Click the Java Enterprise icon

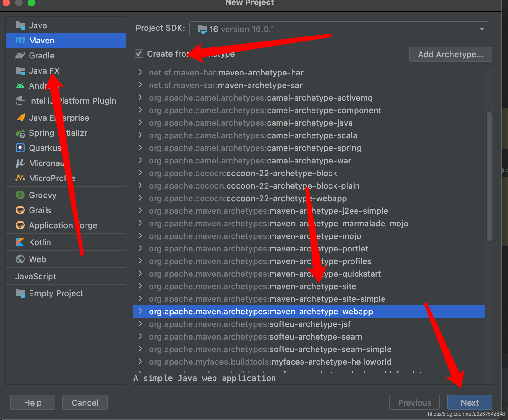tap(20, 118)
